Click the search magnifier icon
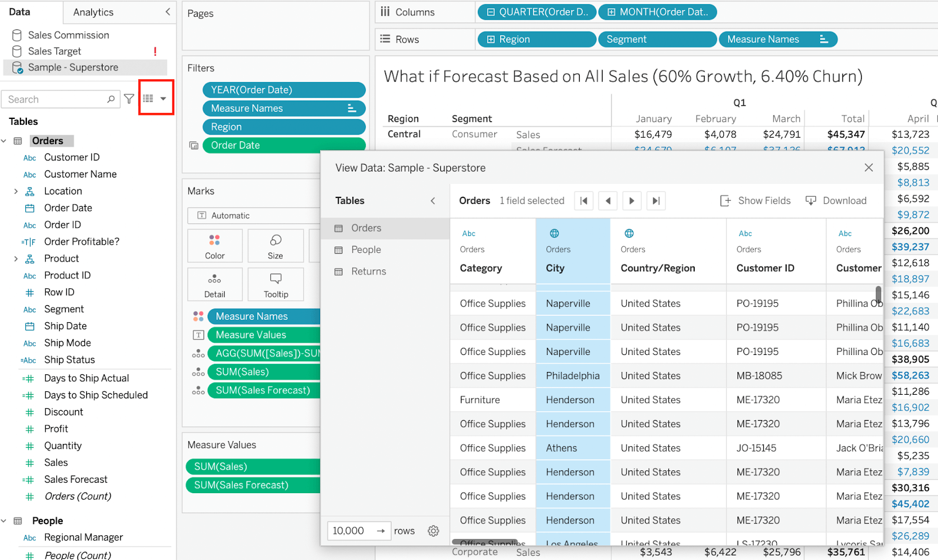This screenshot has width=938, height=560. click(x=111, y=99)
